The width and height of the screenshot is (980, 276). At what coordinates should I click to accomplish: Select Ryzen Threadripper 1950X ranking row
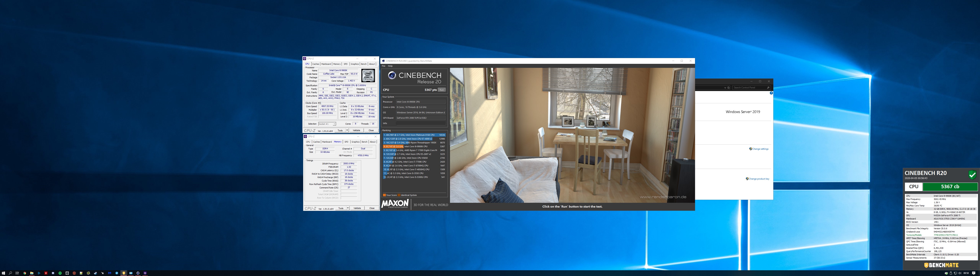click(414, 143)
